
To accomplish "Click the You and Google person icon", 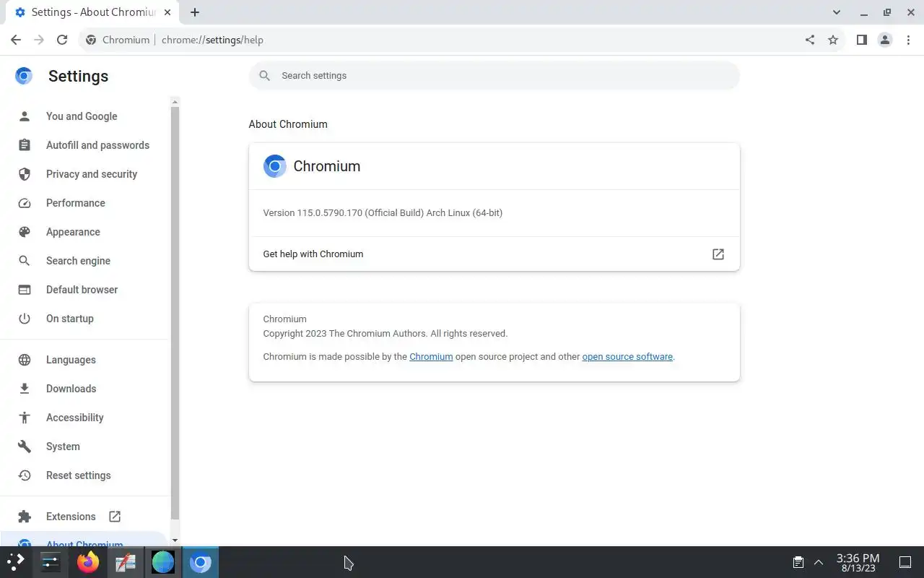I will point(25,116).
